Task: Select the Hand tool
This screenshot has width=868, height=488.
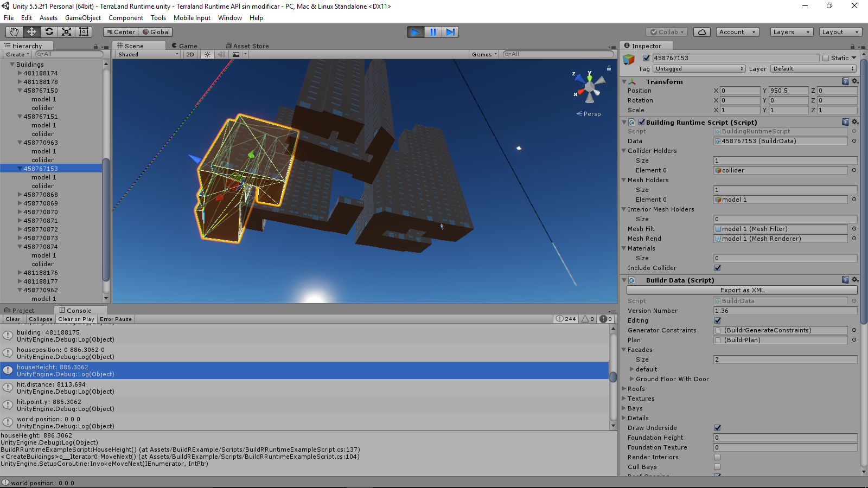Action: (14, 32)
